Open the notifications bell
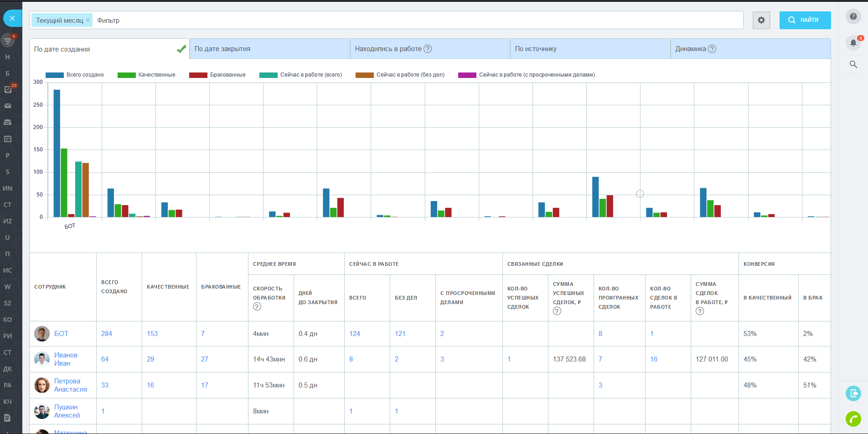868x434 pixels. tap(853, 43)
